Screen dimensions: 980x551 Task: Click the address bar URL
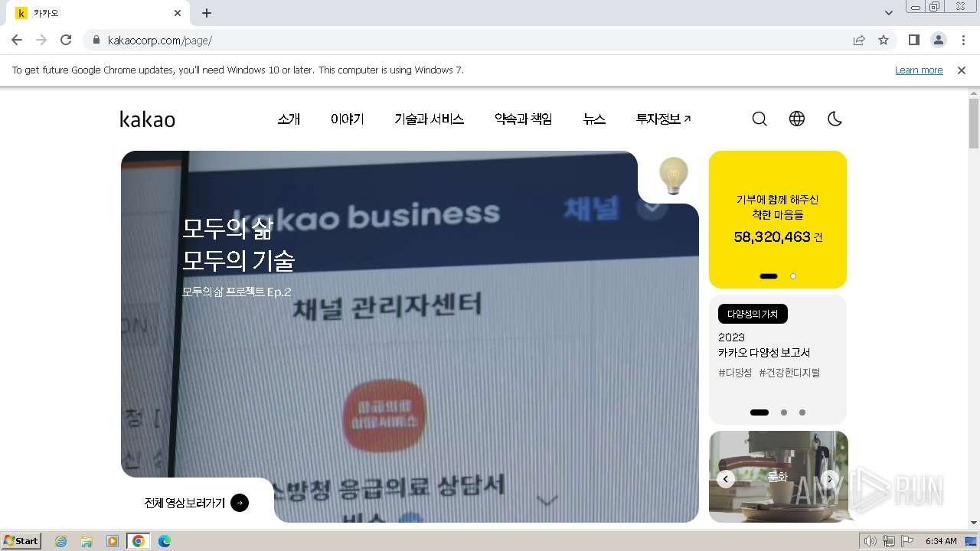[x=160, y=40]
